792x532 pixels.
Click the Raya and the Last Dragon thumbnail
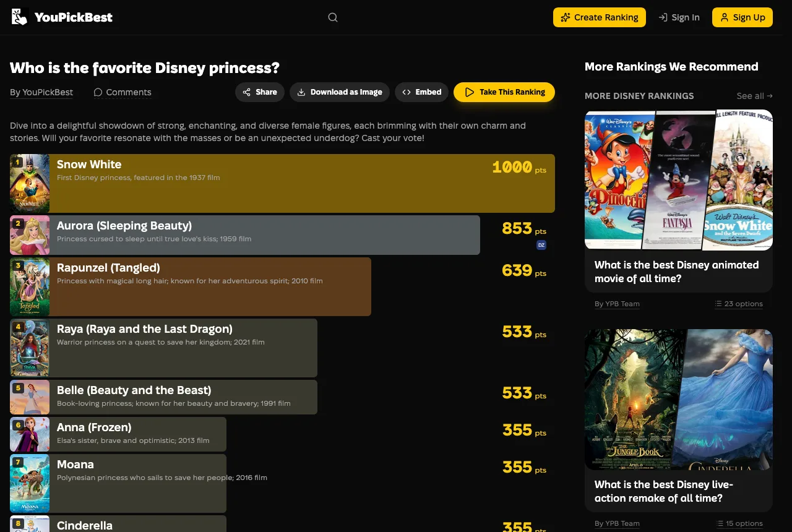tap(30, 348)
